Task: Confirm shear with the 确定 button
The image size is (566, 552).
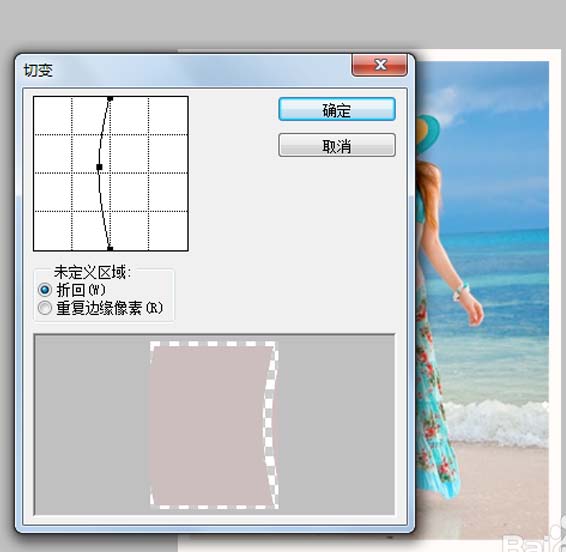Action: (x=337, y=109)
